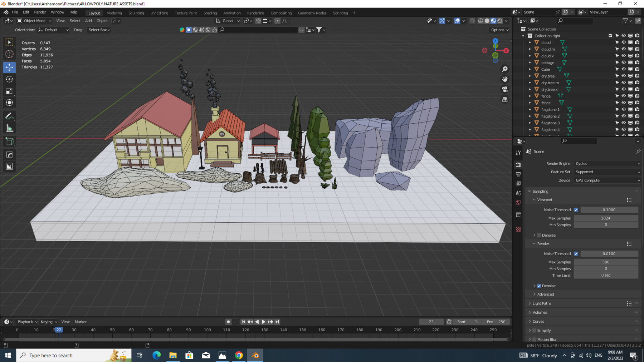644x362 pixels.
Task: Adjust the Max Samples value of 1024
Action: click(x=606, y=218)
